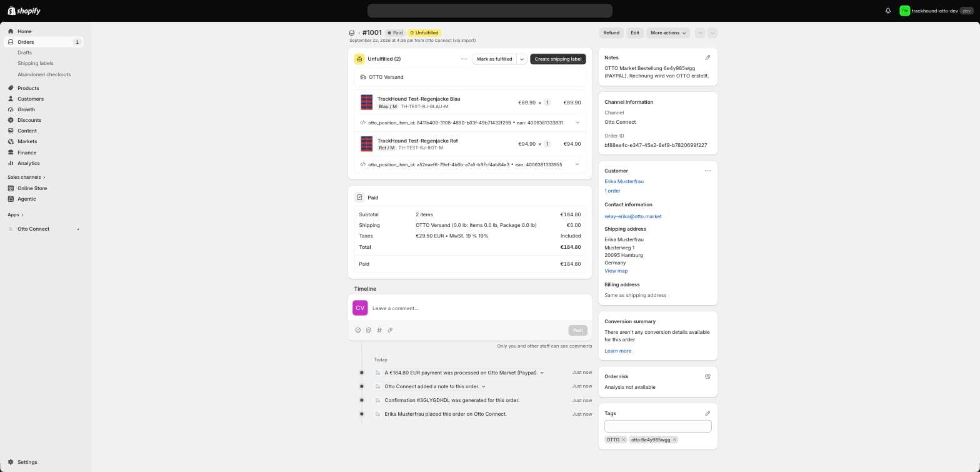Remove the otto:6e4y985wgg tag

pos(674,439)
